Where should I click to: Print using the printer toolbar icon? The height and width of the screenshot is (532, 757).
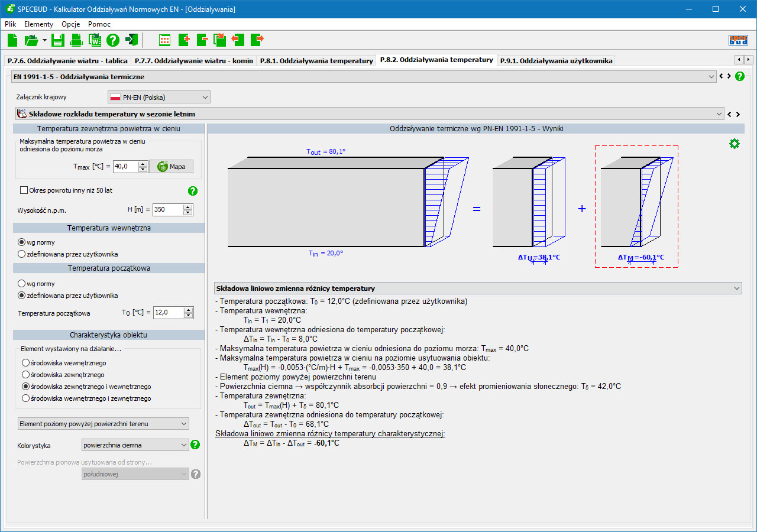click(76, 40)
